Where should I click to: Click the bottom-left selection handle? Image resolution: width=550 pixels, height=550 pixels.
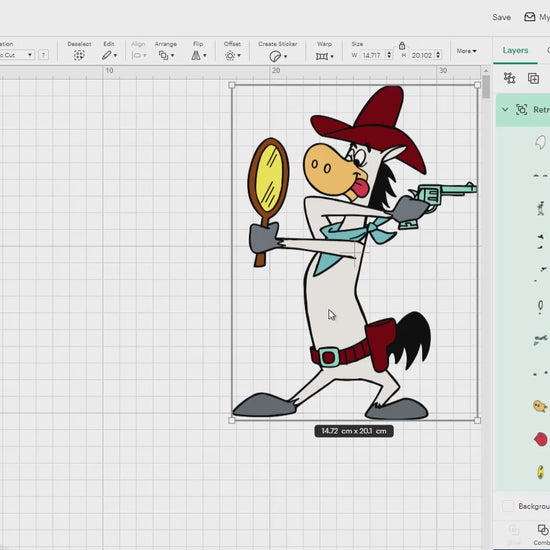pos(232,420)
